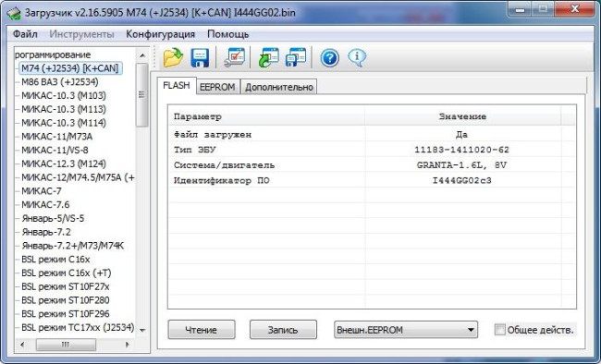This screenshot has width=601, height=364.
Task: Select МИКАС-12/M74.5/M75A entry
Action: (78, 177)
